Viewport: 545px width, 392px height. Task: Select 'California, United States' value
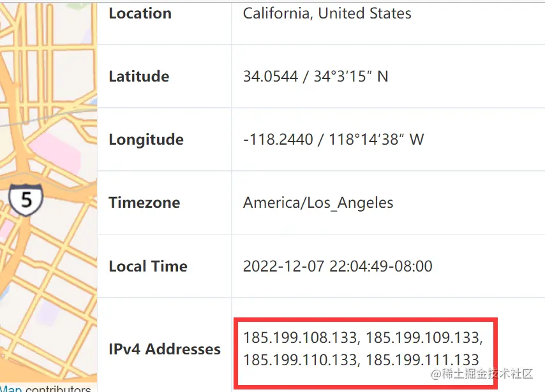point(327,13)
